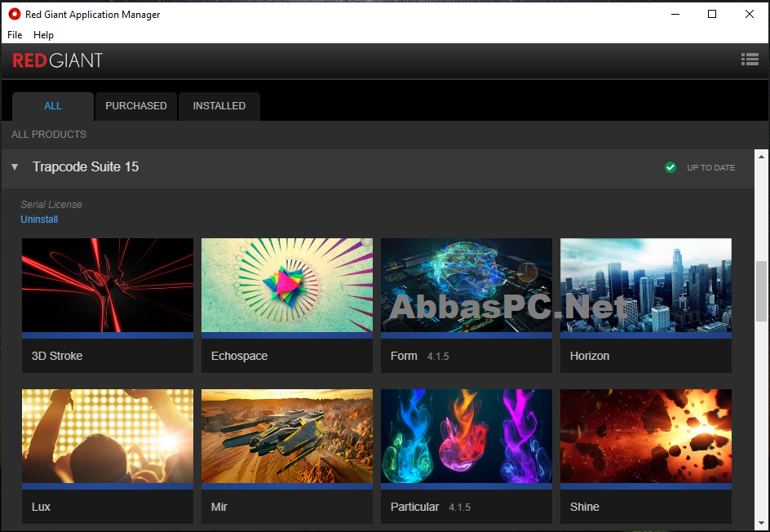Click the scrollbar up arrow
The image size is (770, 532).
pos(761,157)
